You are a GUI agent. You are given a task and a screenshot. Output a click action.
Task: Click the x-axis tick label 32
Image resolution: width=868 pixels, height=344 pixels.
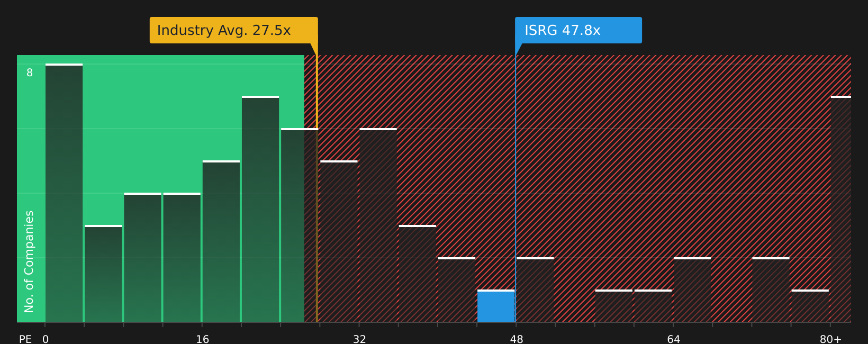[x=359, y=339]
